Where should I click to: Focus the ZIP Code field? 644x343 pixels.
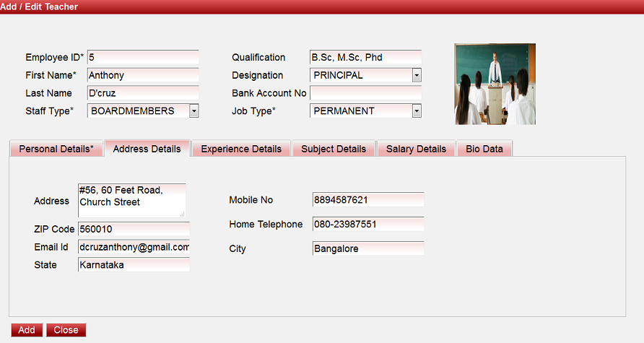(133, 229)
